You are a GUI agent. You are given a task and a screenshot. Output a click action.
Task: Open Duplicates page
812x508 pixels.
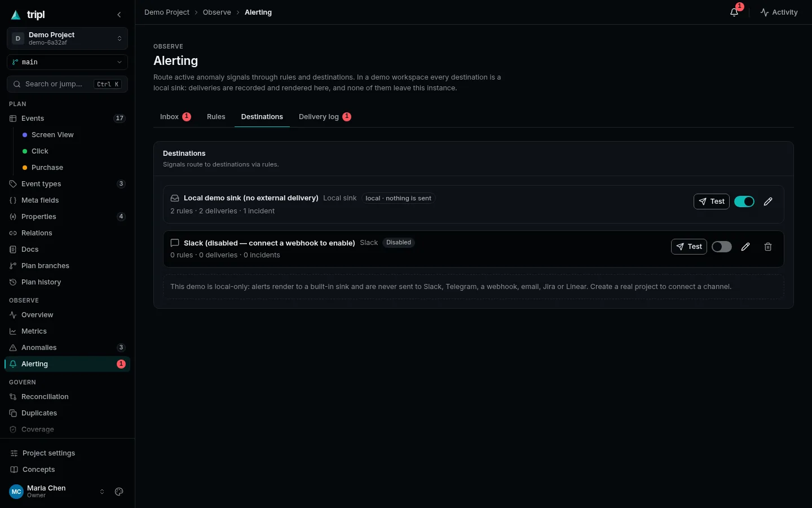(x=67, y=413)
